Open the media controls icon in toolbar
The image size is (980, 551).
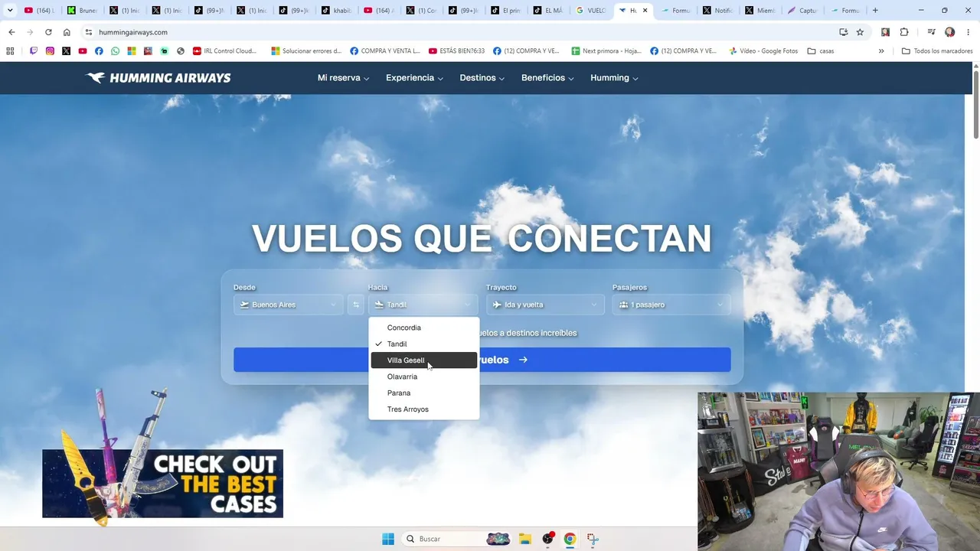pos(931,32)
